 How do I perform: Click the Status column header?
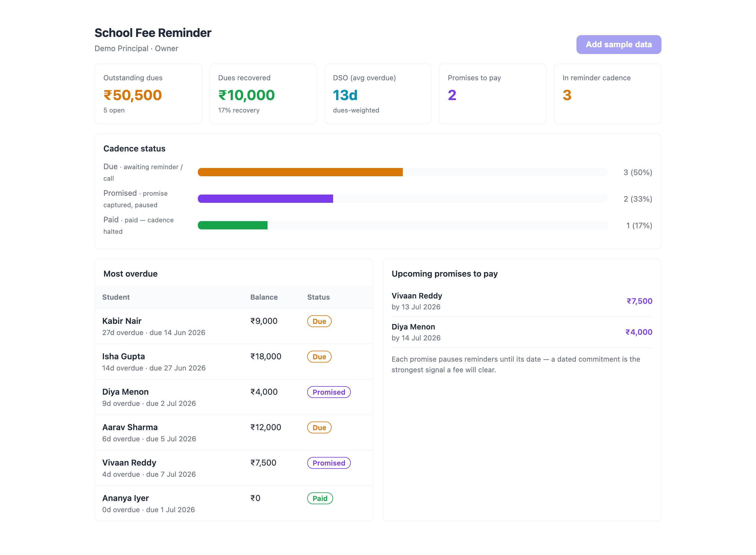point(318,297)
